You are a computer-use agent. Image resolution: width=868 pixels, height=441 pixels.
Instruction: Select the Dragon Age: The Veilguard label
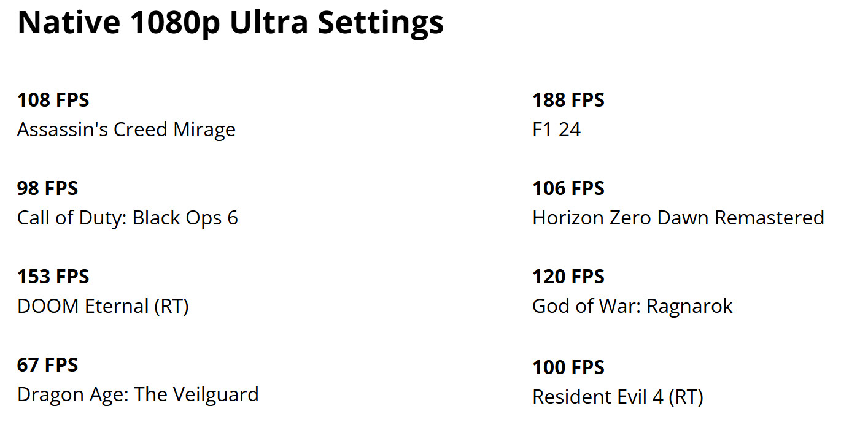click(x=138, y=394)
